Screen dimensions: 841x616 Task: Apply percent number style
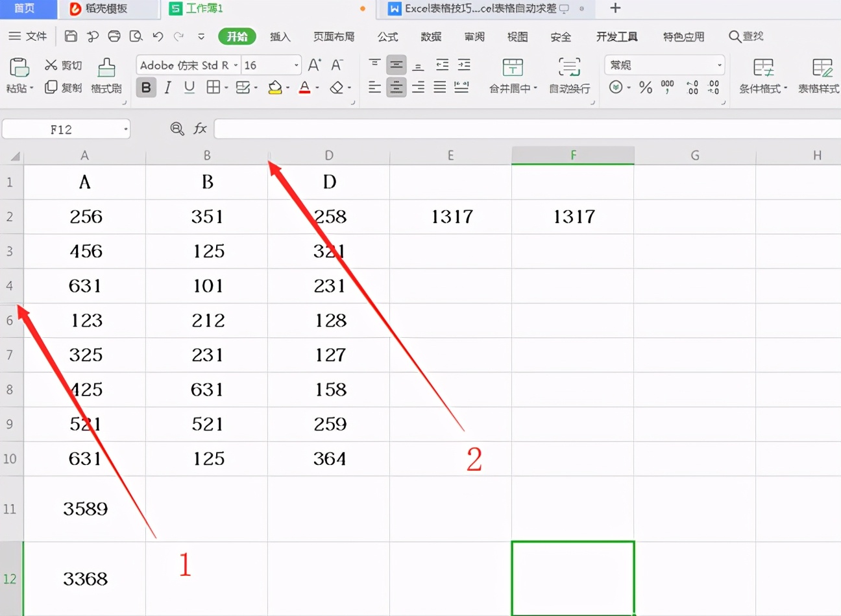click(646, 88)
